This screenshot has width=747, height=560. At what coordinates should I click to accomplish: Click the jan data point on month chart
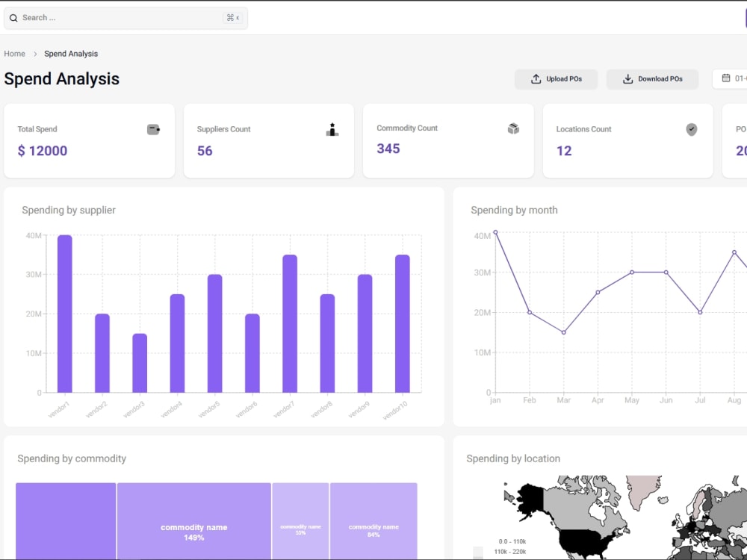495,232
